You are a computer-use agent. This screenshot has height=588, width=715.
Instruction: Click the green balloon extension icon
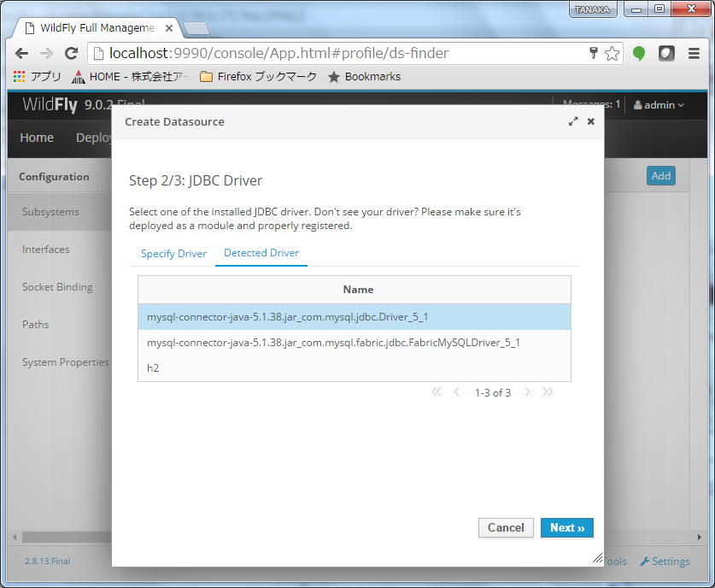click(x=639, y=53)
